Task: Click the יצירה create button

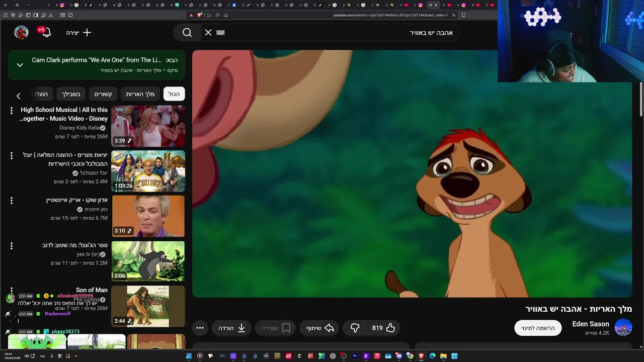Action: 79,33
